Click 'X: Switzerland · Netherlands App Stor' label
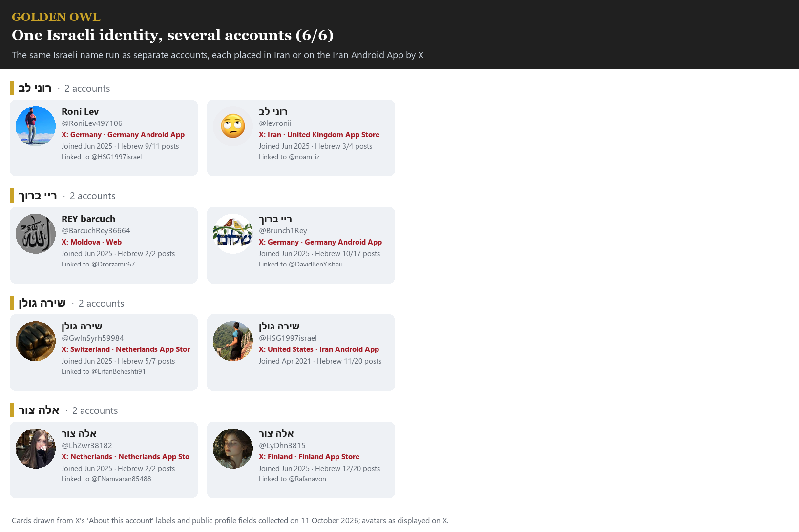The image size is (799, 532). (x=126, y=349)
